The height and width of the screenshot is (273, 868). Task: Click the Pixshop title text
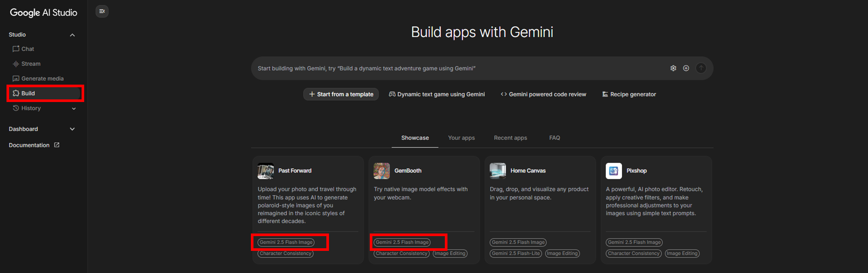pyautogui.click(x=636, y=171)
